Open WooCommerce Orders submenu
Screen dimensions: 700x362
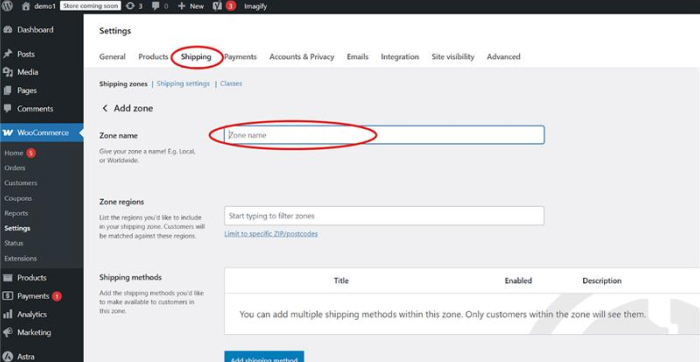15,168
